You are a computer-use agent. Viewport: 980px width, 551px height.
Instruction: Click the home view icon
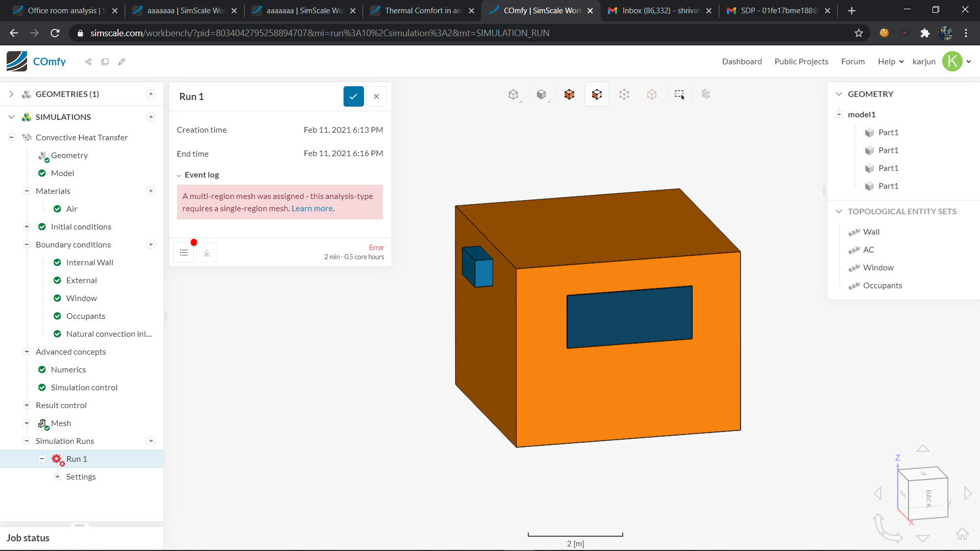[962, 534]
